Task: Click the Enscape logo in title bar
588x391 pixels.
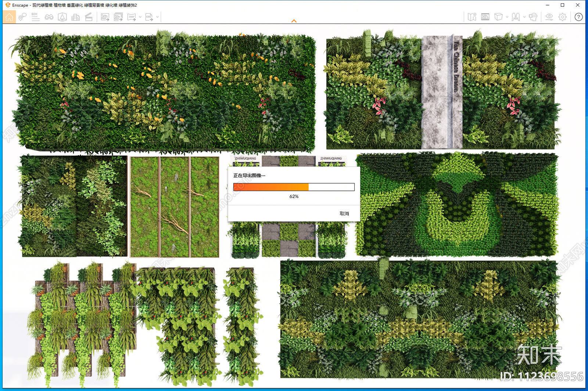Action: click(8, 5)
